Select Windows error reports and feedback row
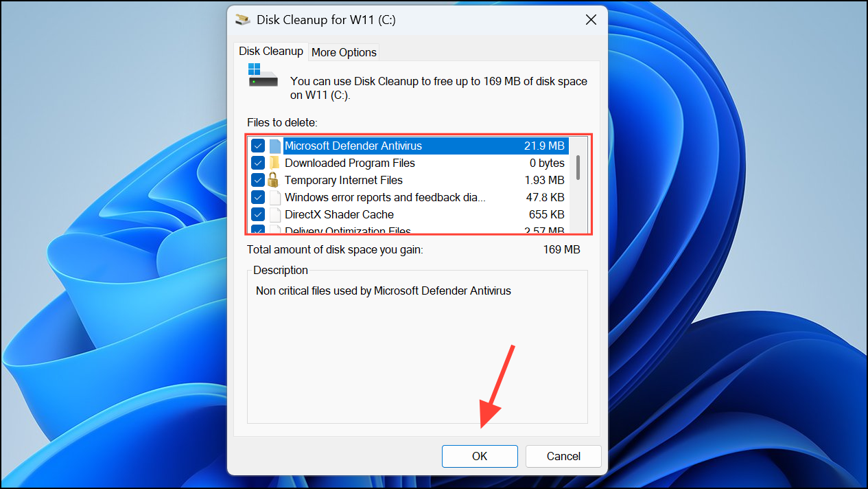 tap(409, 197)
